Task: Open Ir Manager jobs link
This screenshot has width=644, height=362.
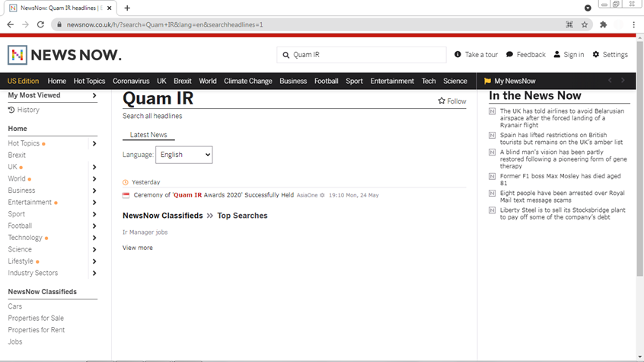Action: coord(145,232)
